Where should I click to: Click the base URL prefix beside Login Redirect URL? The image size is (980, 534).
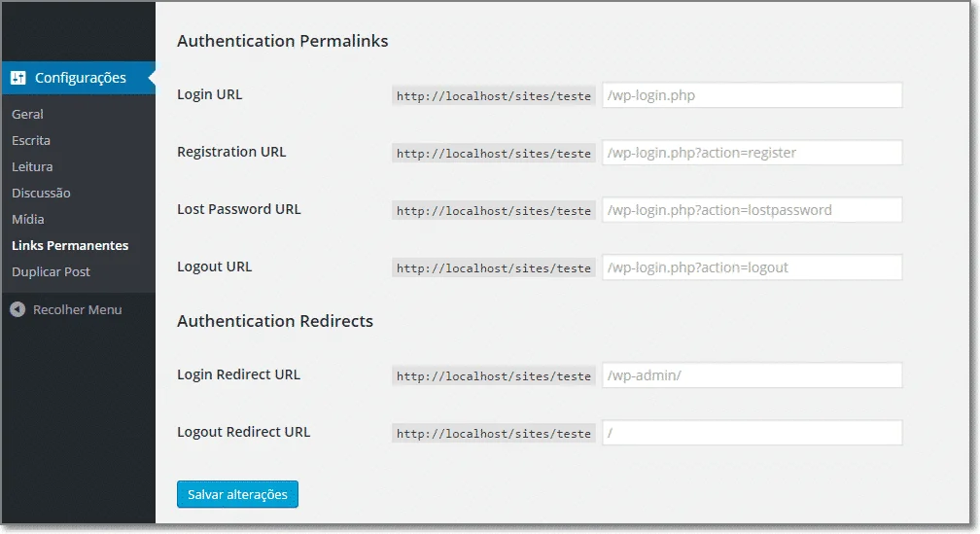pyautogui.click(x=494, y=375)
